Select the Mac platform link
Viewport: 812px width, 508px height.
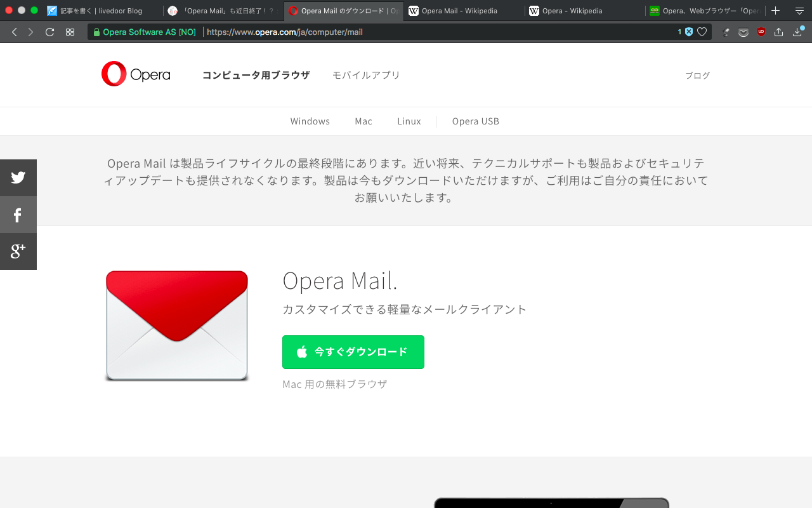(x=363, y=121)
